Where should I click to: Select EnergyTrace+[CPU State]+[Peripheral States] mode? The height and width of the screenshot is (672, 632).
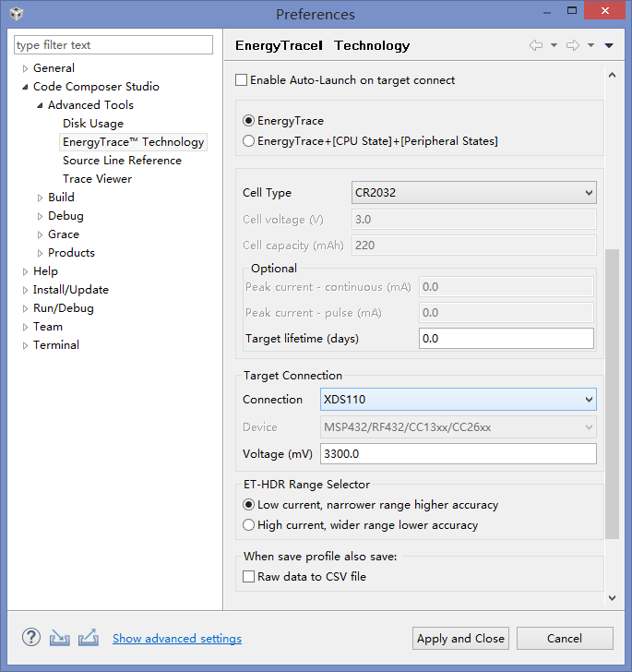pos(248,141)
